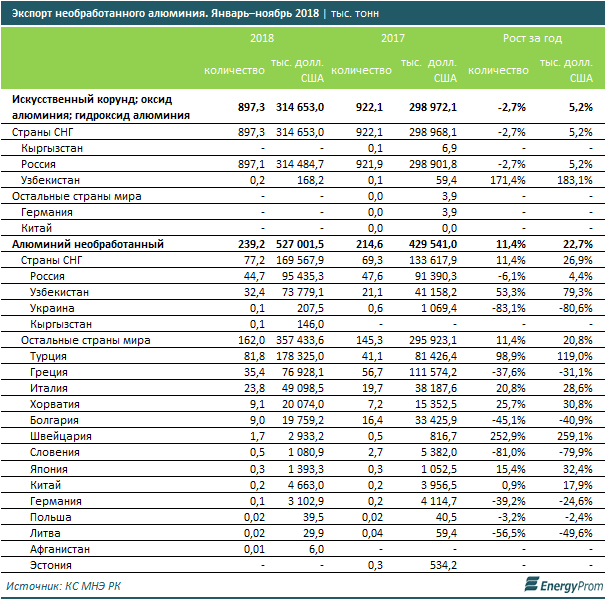Click the Украина row label
This screenshot has width=605, height=599.
pyautogui.click(x=52, y=308)
